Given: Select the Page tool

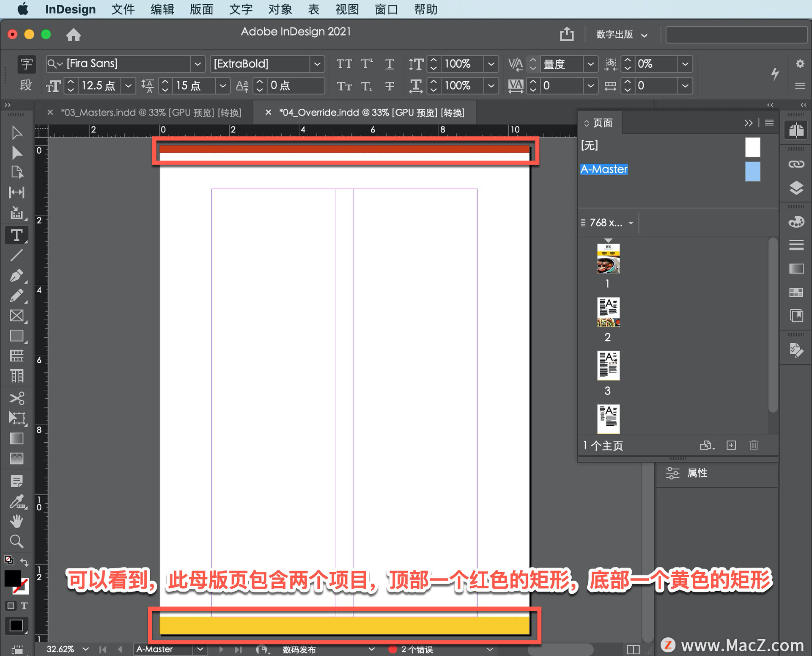Looking at the screenshot, I should (x=16, y=172).
